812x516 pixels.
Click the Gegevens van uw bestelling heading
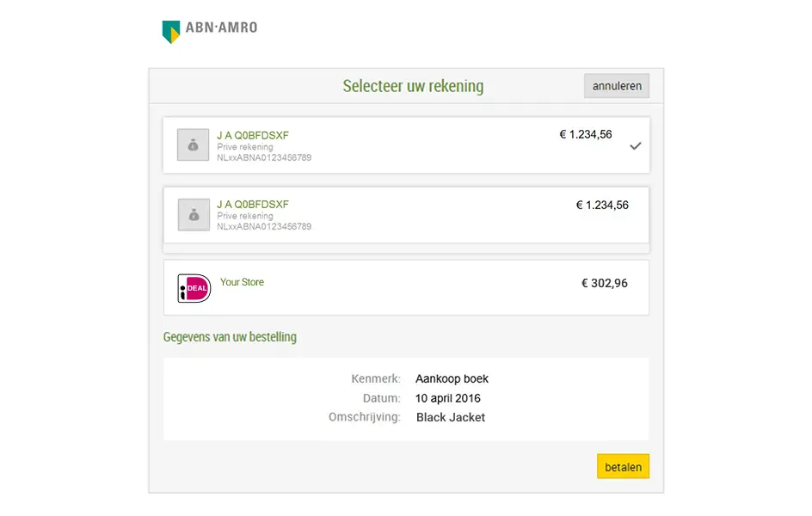click(x=230, y=336)
